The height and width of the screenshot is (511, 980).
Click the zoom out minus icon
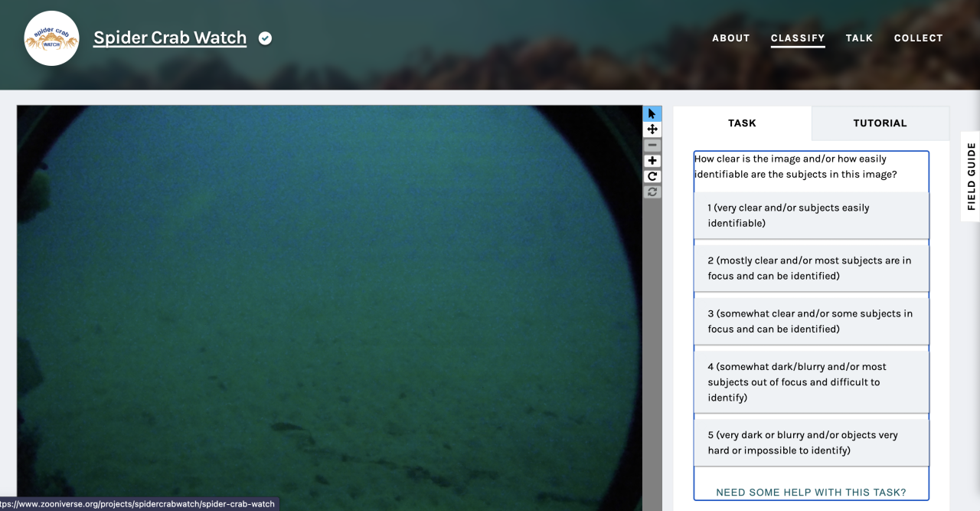[x=652, y=145]
